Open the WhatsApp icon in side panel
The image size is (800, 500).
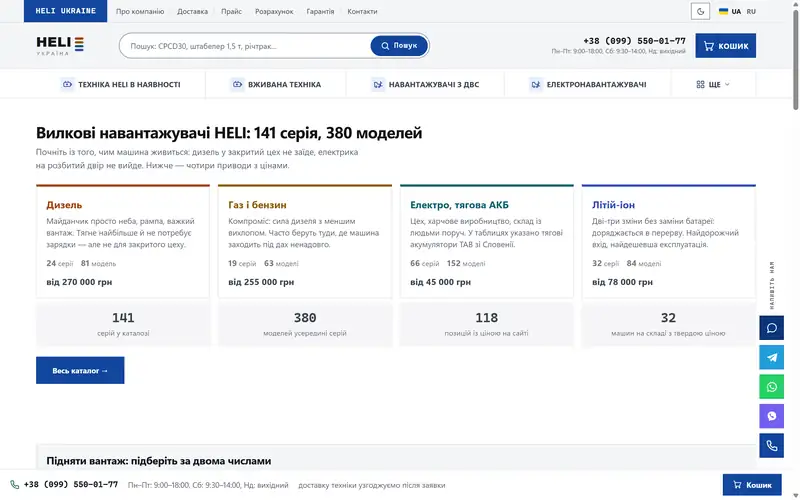[771, 387]
